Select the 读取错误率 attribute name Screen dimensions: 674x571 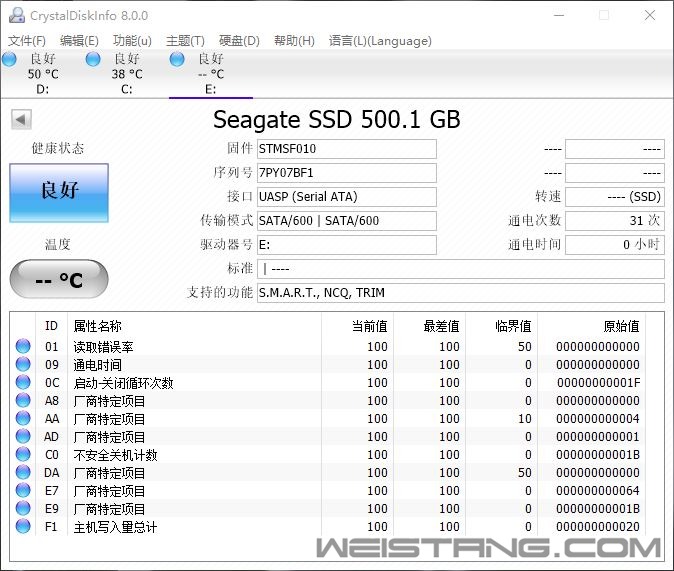click(x=104, y=347)
